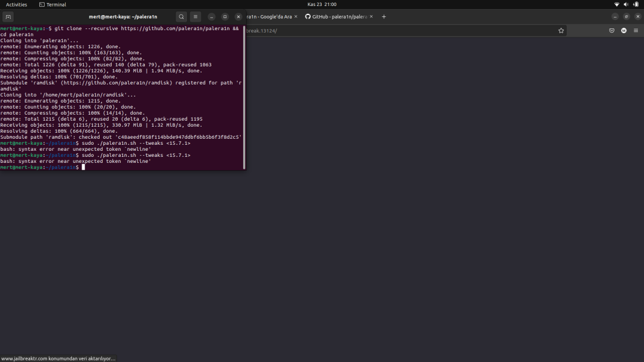Save the current page to Pocket
The height and width of the screenshot is (362, 644).
(x=611, y=30)
